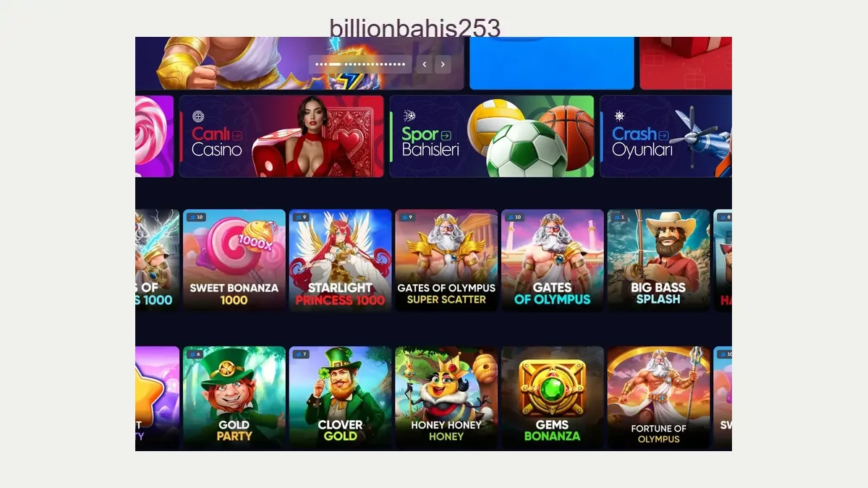Click the roulette icon above Canlı Casino
The image size is (868, 488).
(x=198, y=116)
